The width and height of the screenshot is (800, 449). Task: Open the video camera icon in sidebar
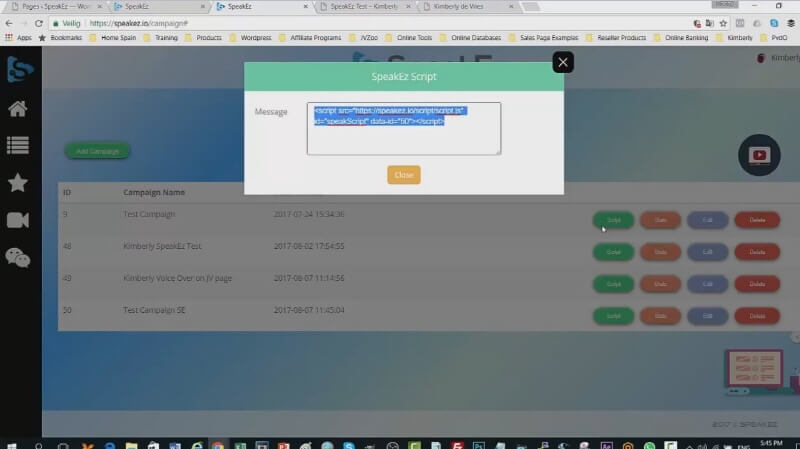tap(17, 220)
